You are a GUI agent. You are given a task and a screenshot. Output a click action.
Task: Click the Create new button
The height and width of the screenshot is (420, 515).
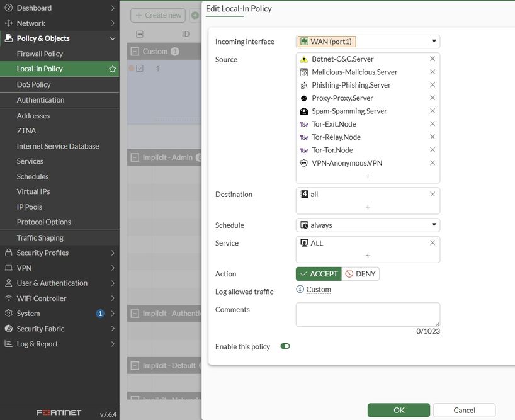[158, 15]
